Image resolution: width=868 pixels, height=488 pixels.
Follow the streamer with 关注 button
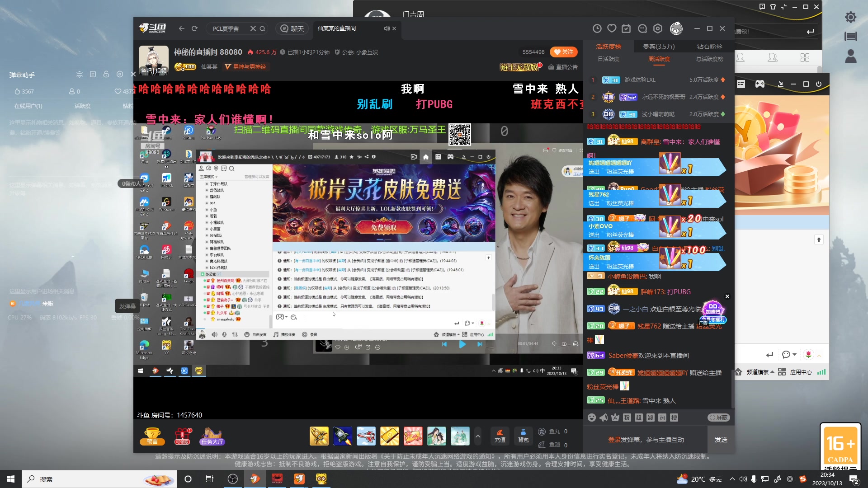[x=564, y=52]
